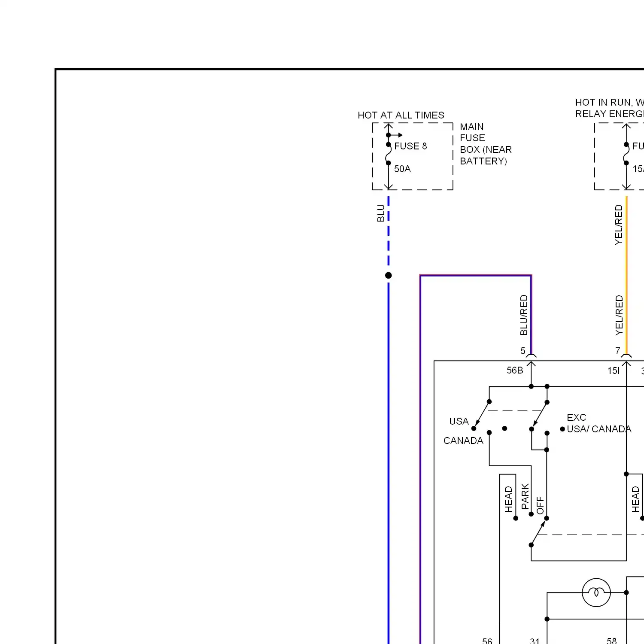Click the YEL/RED label beside pin 7

pos(619,315)
